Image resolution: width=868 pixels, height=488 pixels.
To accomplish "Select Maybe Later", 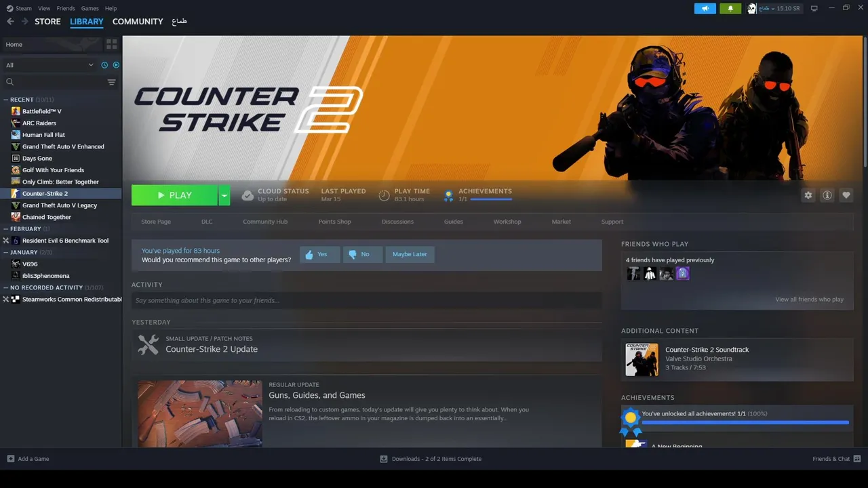I will (x=410, y=254).
